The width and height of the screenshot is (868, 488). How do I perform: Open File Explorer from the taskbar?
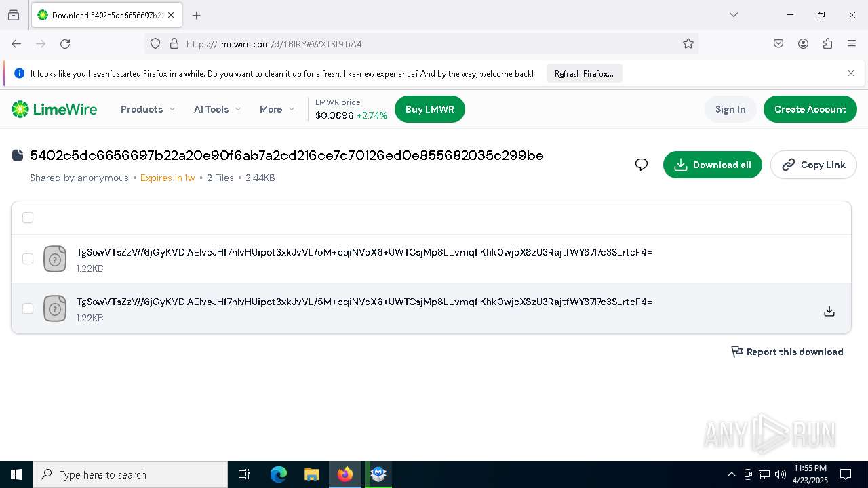pyautogui.click(x=312, y=474)
